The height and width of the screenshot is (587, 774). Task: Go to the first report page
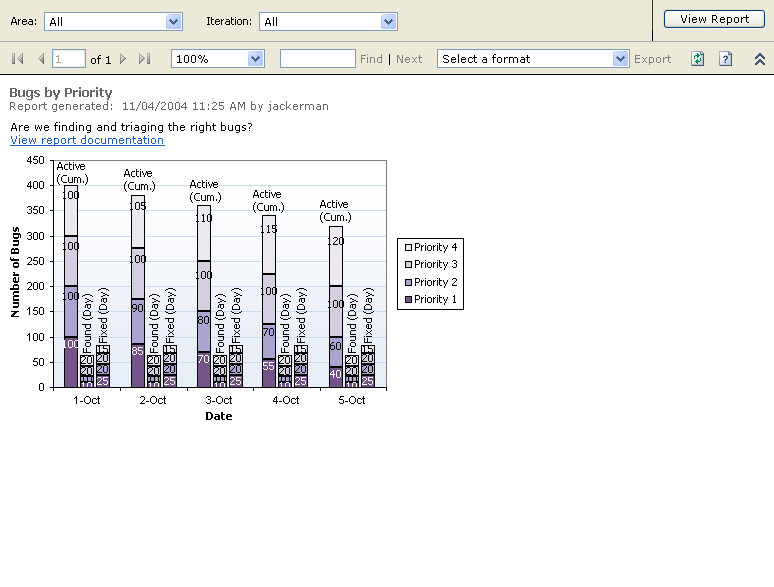[x=18, y=59]
